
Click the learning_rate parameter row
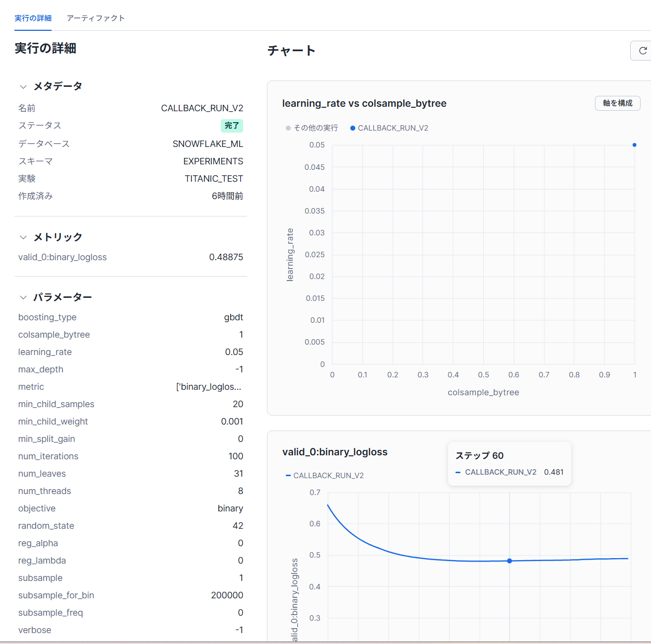click(130, 352)
